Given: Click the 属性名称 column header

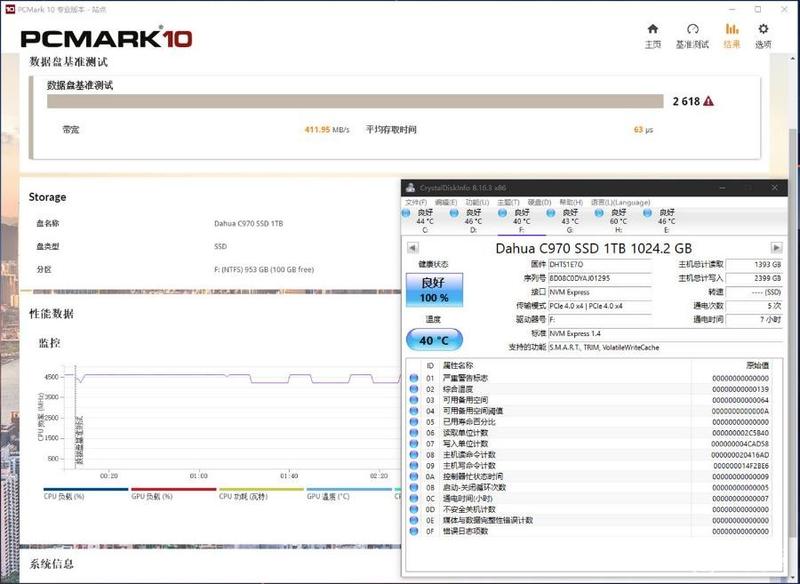Looking at the screenshot, I should tap(458, 365).
